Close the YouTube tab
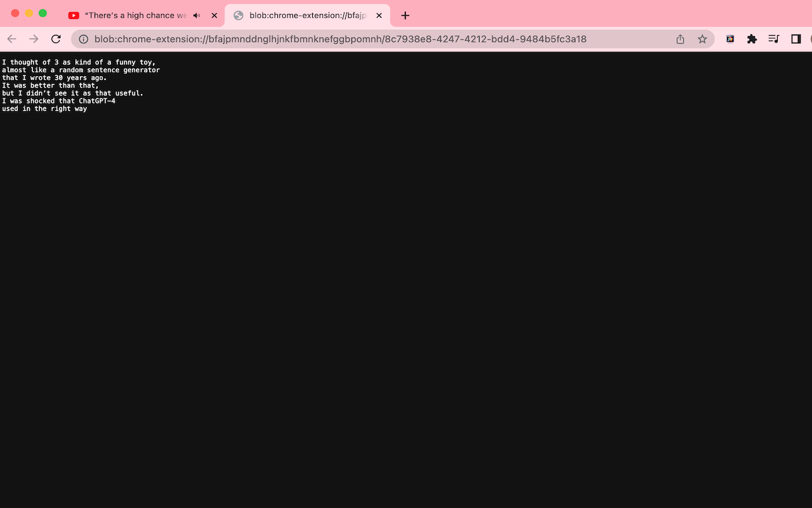 214,15
